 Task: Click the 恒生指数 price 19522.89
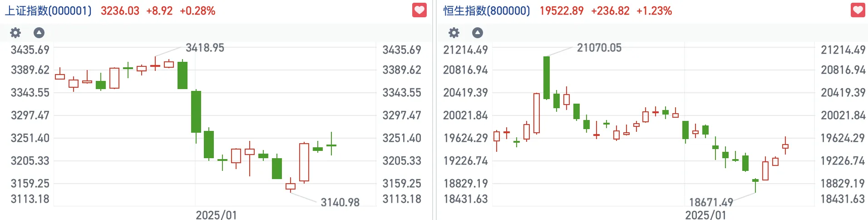point(561,11)
